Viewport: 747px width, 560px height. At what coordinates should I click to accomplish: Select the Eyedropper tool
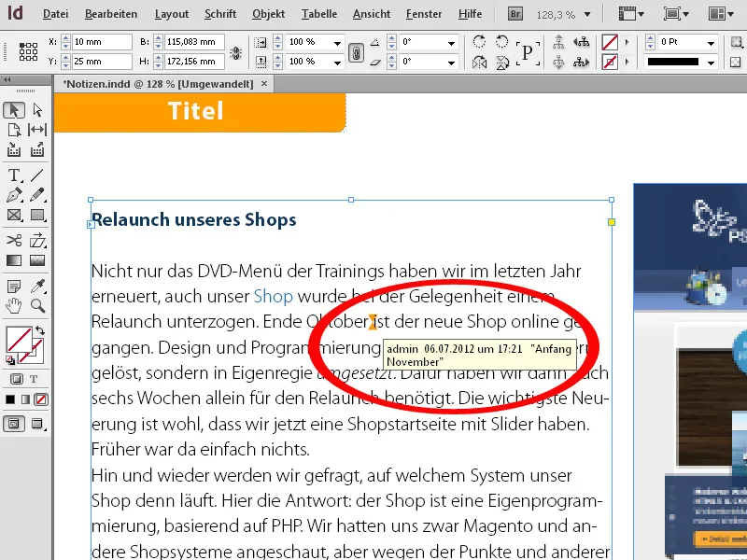point(37,287)
